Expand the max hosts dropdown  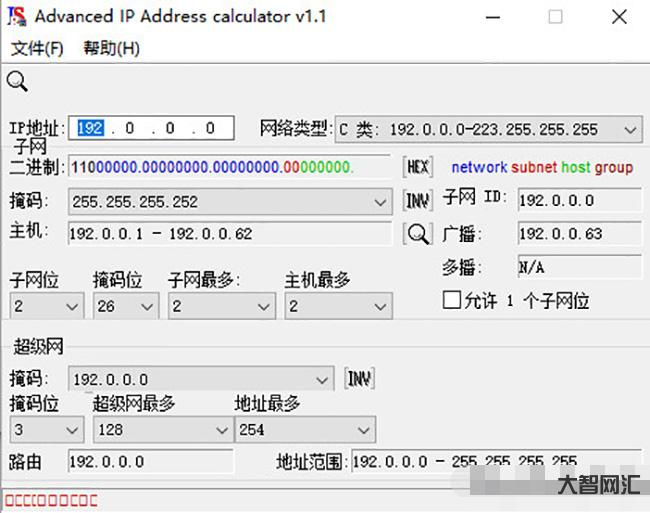pyautogui.click(x=381, y=306)
